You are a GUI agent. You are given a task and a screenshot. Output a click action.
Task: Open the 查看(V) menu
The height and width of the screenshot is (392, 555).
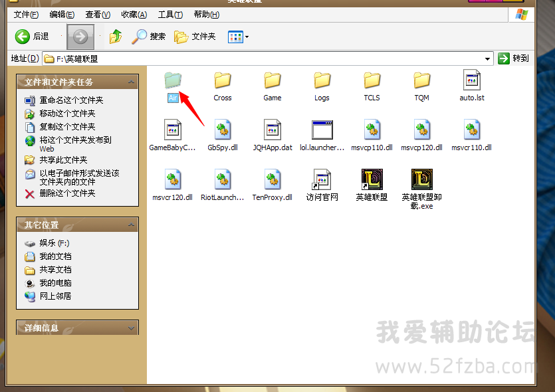[x=98, y=15]
